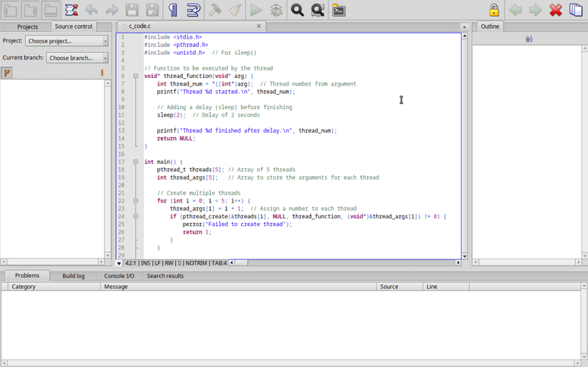This screenshot has height=367, width=588.
Task: Toggle the bottom output pane layout button
Action: pyautogui.click(x=50, y=10)
